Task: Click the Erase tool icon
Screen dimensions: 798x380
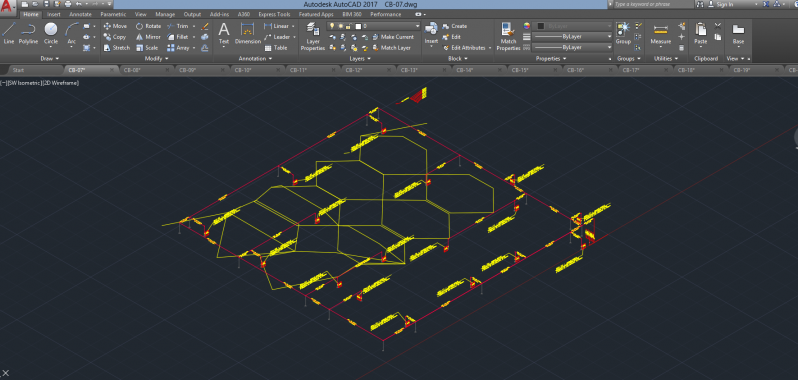Action: (205, 26)
